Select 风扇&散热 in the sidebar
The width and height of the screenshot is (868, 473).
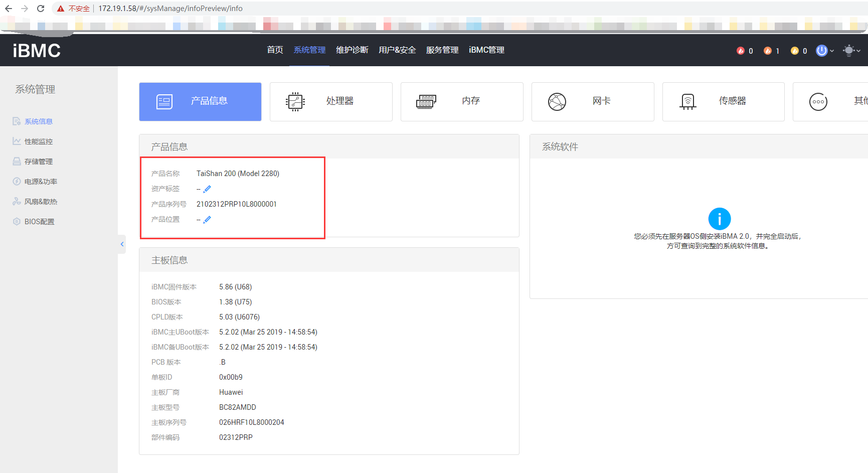click(x=41, y=202)
